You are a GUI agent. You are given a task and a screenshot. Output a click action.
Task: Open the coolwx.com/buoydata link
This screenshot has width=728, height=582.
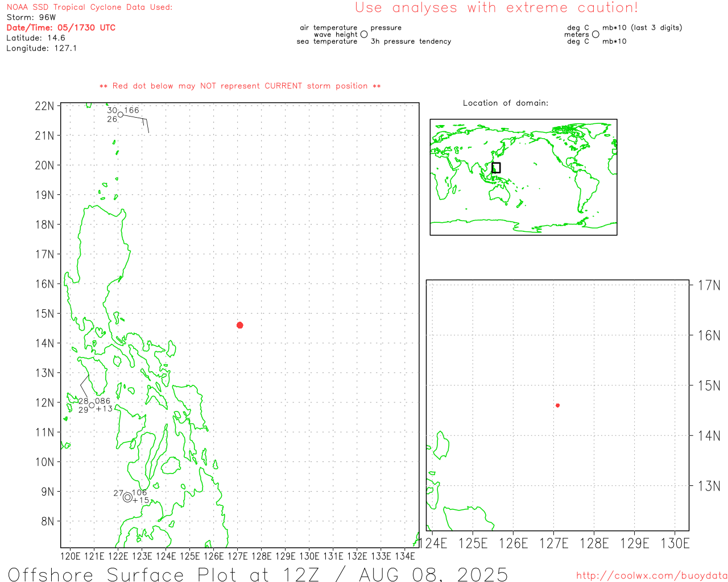(x=652, y=576)
